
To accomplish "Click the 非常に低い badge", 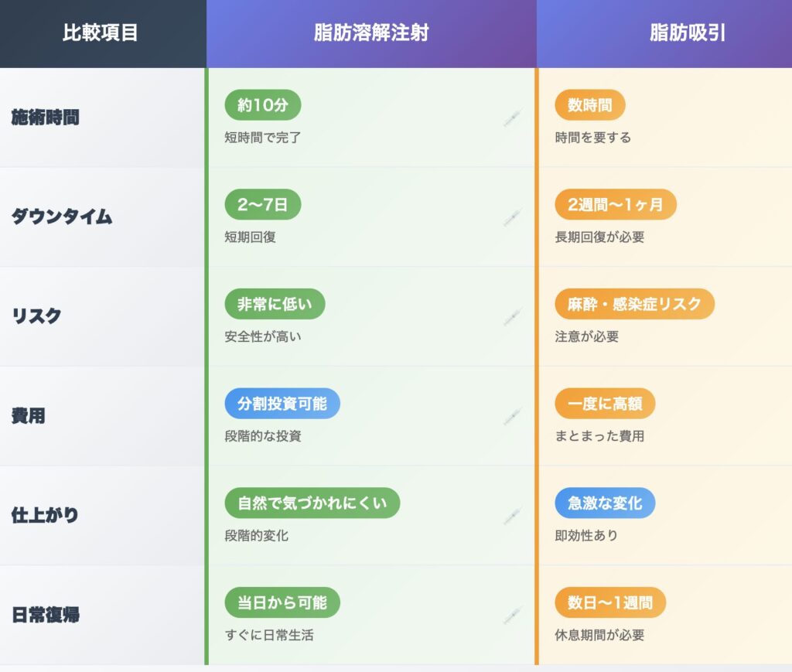I will pos(275,304).
